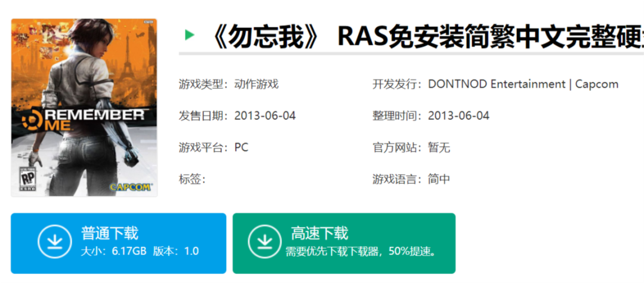Click the 游戏平台 PC value
The image size is (644, 283).
click(x=241, y=147)
